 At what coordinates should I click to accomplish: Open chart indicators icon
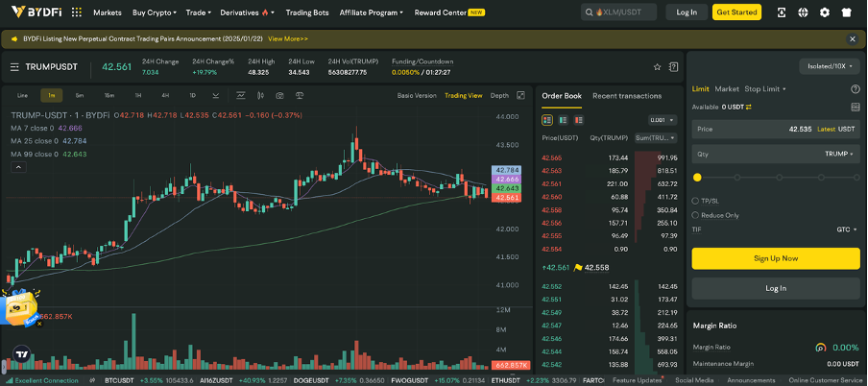[x=241, y=95]
